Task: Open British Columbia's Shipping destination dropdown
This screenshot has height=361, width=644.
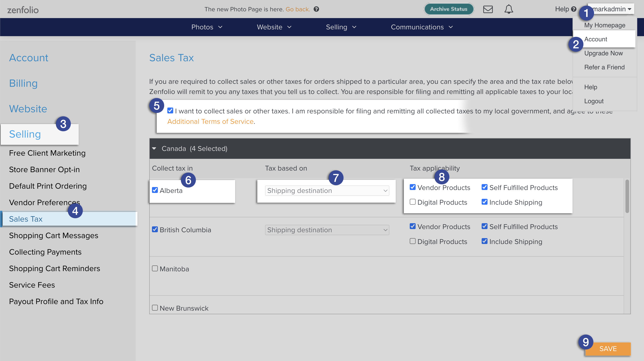Action: point(327,230)
